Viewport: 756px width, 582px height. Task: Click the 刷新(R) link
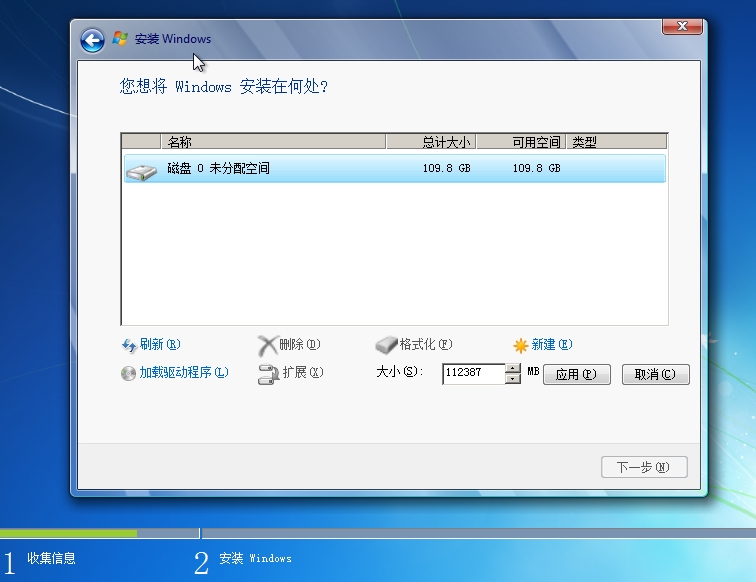coord(160,344)
